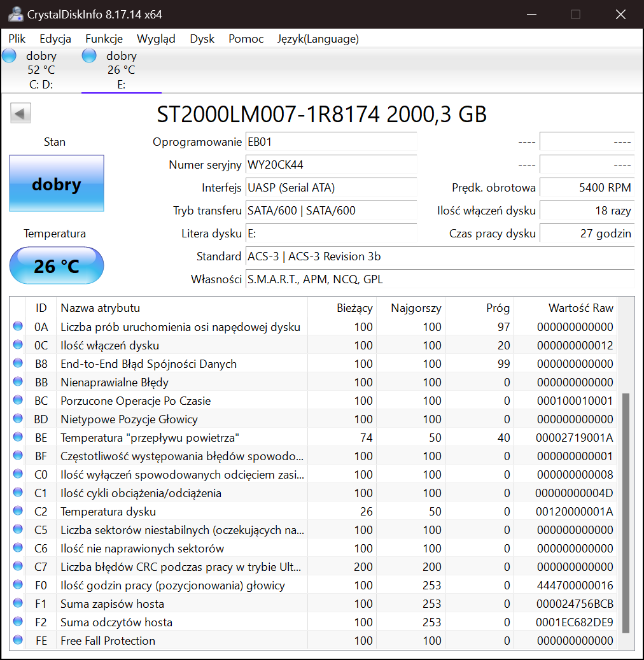Select row Porzucone Operacje Po Czasie

click(313, 401)
